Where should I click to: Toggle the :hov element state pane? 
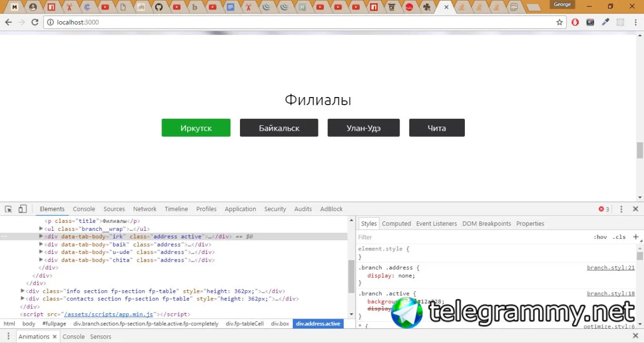(600, 237)
